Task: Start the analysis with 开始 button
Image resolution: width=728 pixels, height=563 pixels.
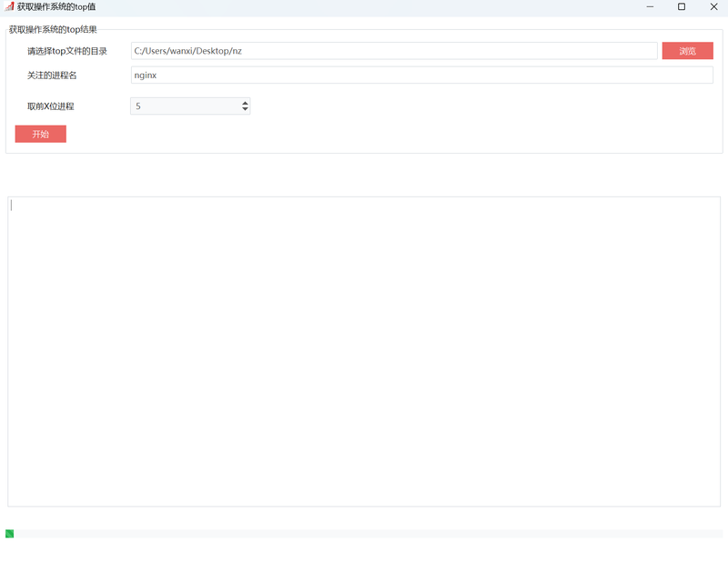Action: tap(40, 134)
